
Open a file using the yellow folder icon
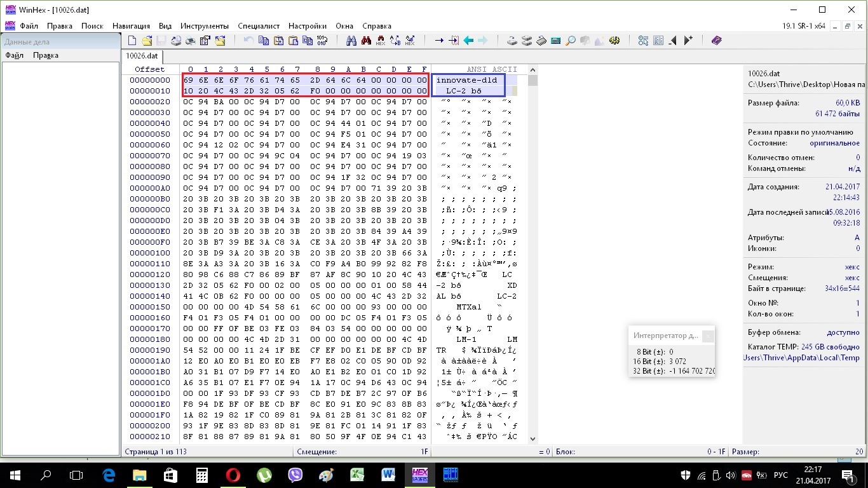point(147,41)
